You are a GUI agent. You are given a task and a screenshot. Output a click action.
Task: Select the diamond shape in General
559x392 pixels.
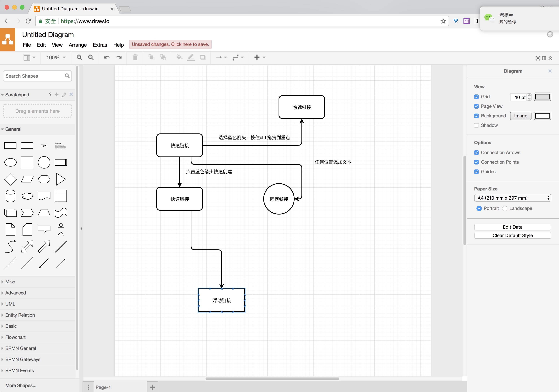tap(11, 179)
